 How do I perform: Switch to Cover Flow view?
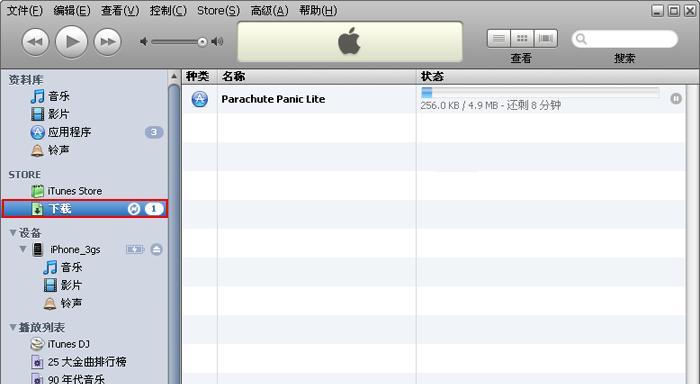[x=546, y=39]
